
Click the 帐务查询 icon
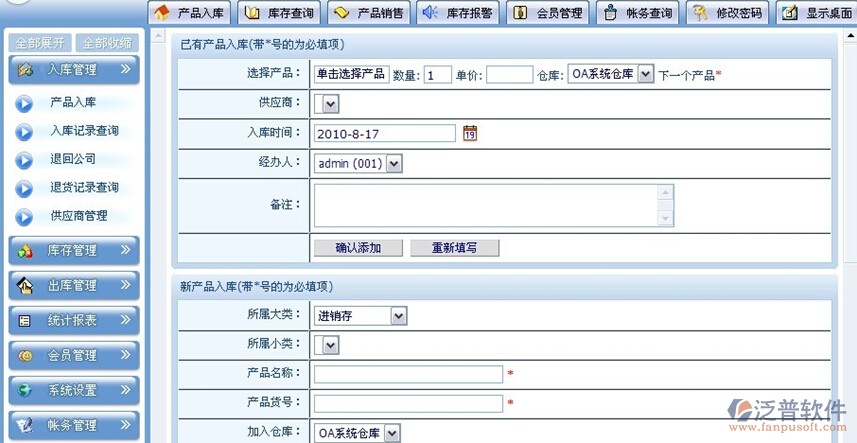pyautogui.click(x=611, y=13)
